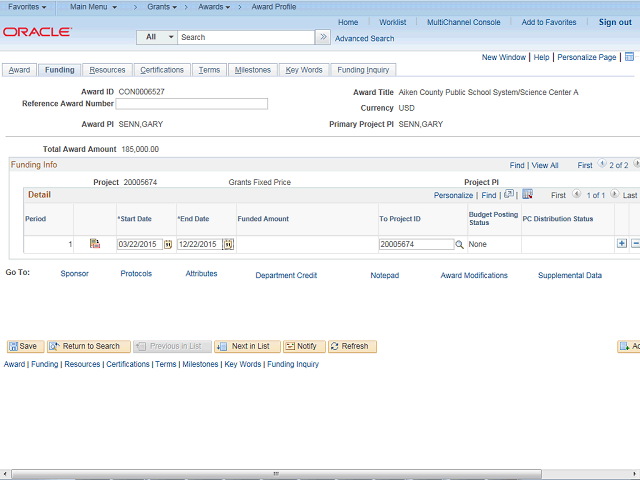640x480 pixels.
Task: Click the Refresh button
Action: (352, 347)
